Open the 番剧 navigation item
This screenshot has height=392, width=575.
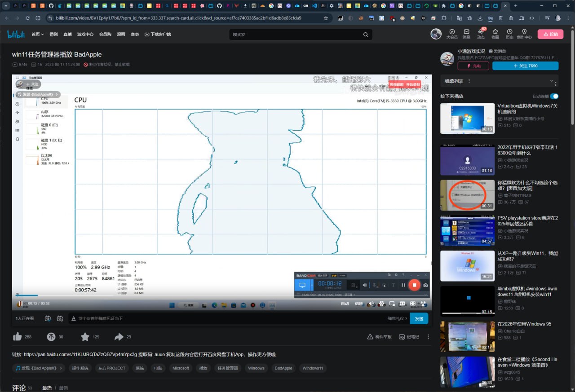53,35
